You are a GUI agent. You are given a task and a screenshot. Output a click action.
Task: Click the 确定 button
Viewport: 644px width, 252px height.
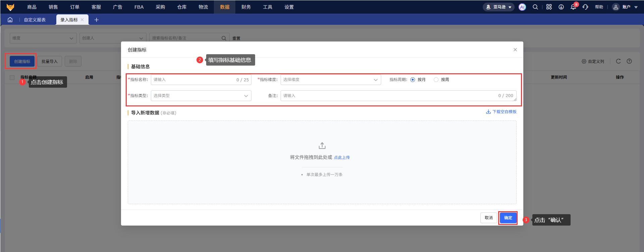tap(508, 218)
